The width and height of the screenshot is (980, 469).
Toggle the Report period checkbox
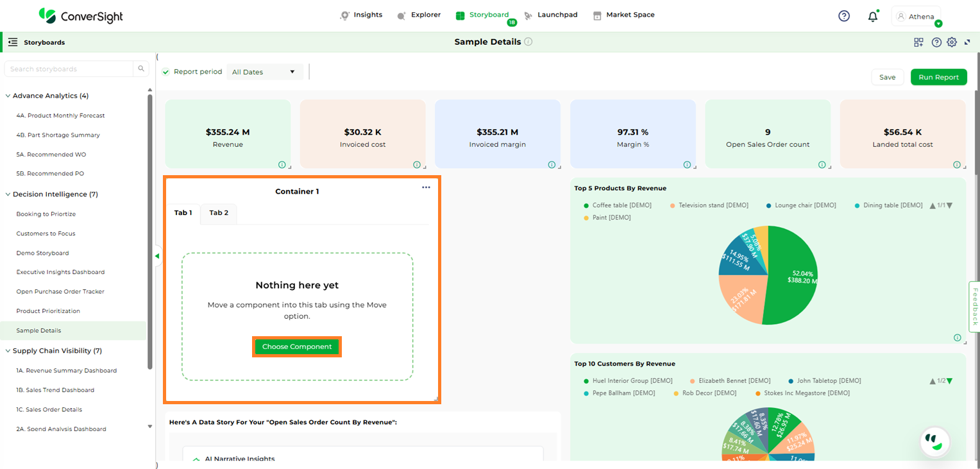pos(166,72)
